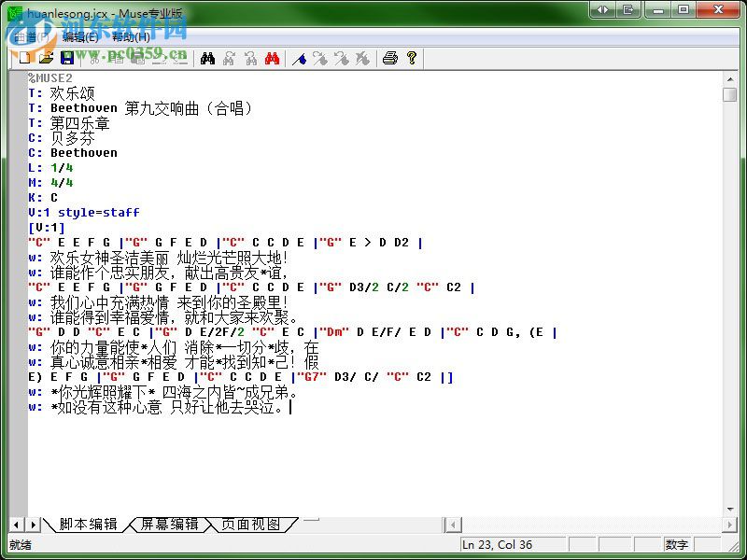Open the 编辑(E) menu

[79, 35]
